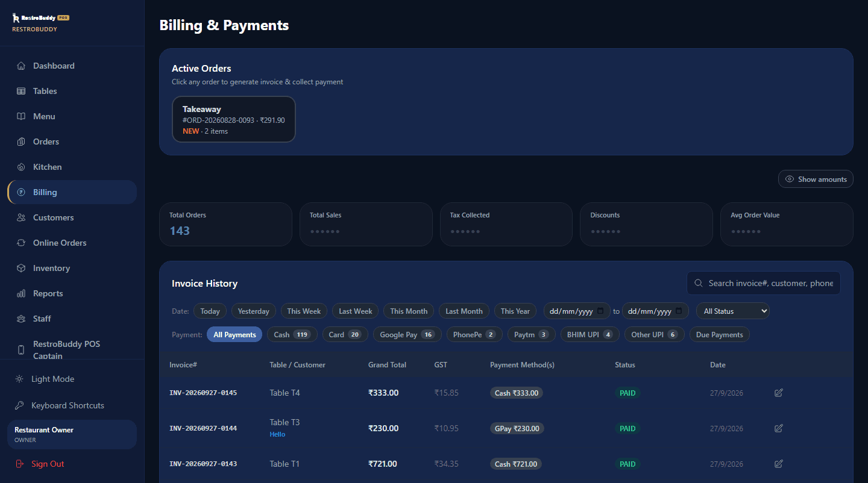The width and height of the screenshot is (868, 483).
Task: Click the Orders clipboard icon
Action: (x=21, y=142)
